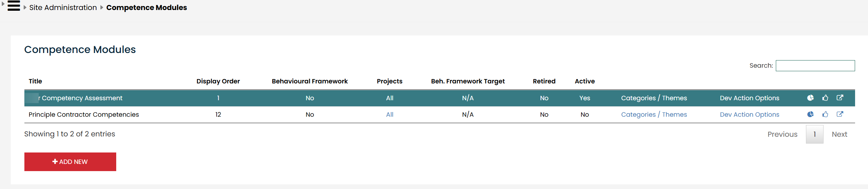The height and width of the screenshot is (189, 868).
Task: Click the All projects link in second row
Action: 390,115
